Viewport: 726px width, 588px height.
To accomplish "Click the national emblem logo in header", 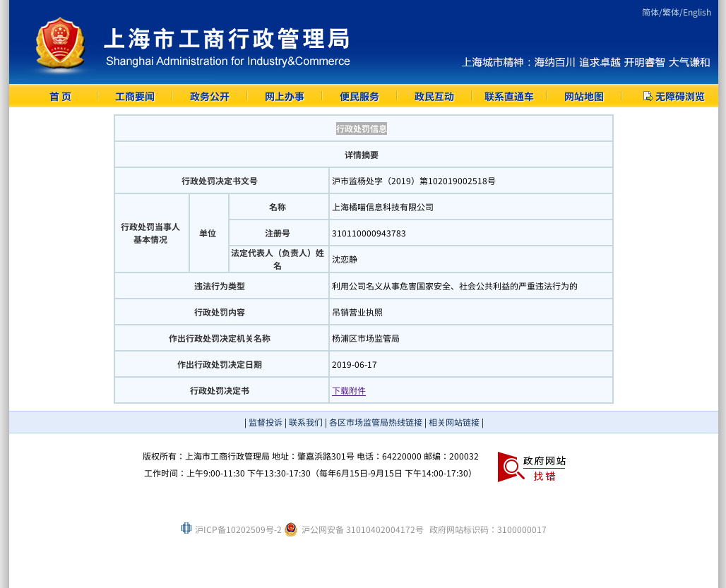I will point(61,44).
